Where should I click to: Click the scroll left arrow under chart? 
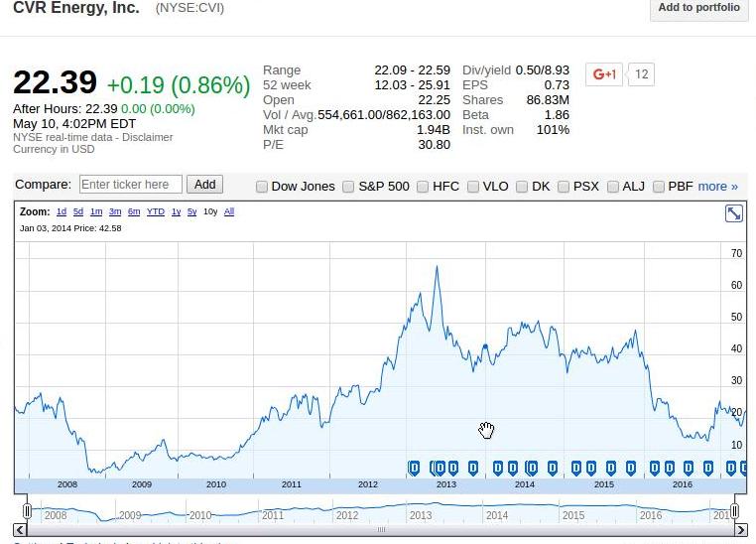click(x=19, y=530)
